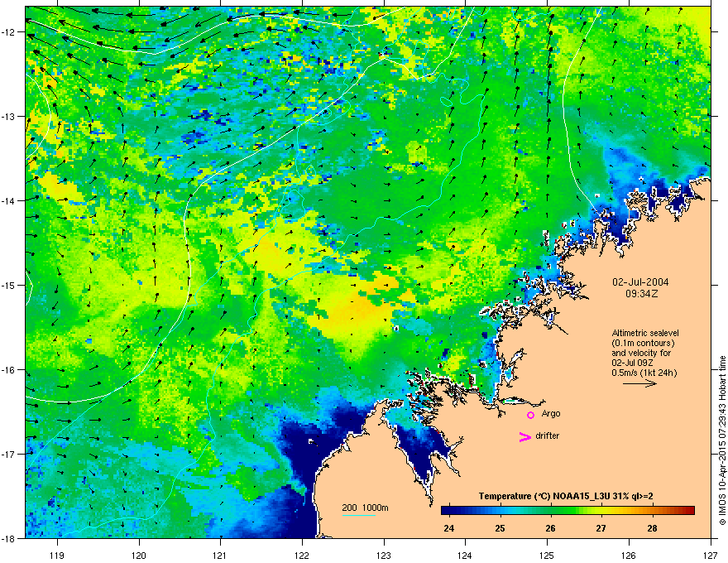Click the magenta Argo circle symbol
This screenshot has height=563, width=728.
[530, 415]
